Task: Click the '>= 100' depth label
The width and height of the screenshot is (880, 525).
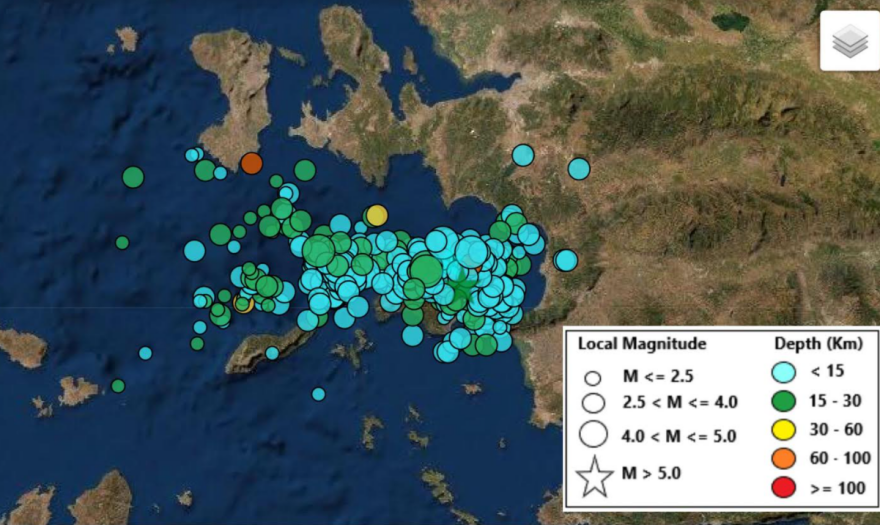Action: tap(837, 488)
